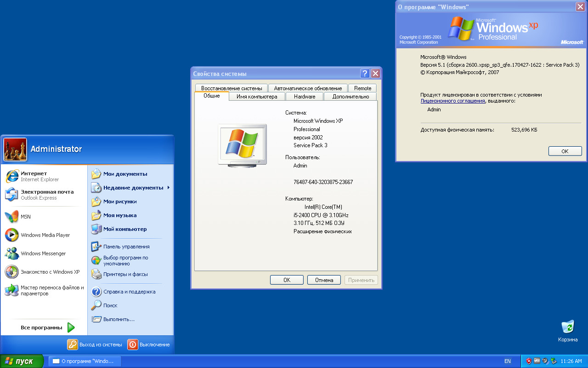The width and height of the screenshot is (588, 368).
Task: Click the help question-mark button in Свойства системы
Action: [x=365, y=74]
